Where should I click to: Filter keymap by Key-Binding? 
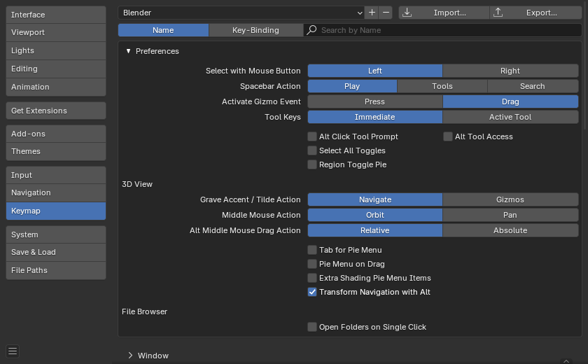(255, 30)
